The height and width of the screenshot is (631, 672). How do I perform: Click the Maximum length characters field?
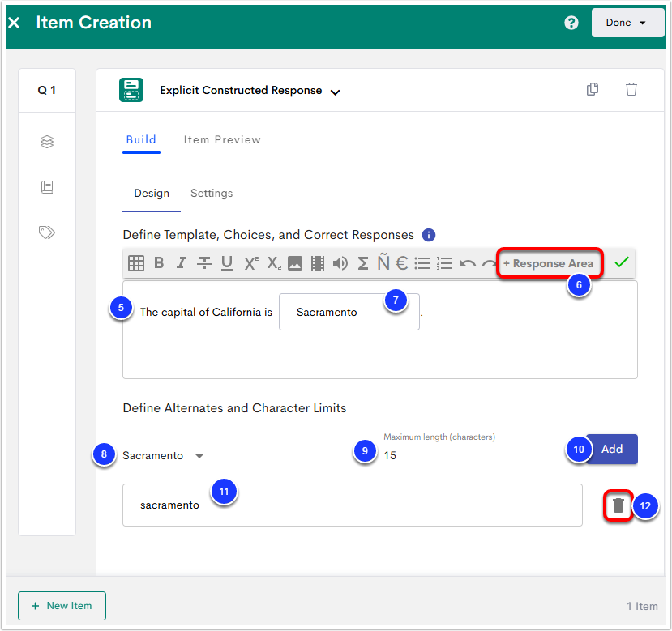coord(475,456)
